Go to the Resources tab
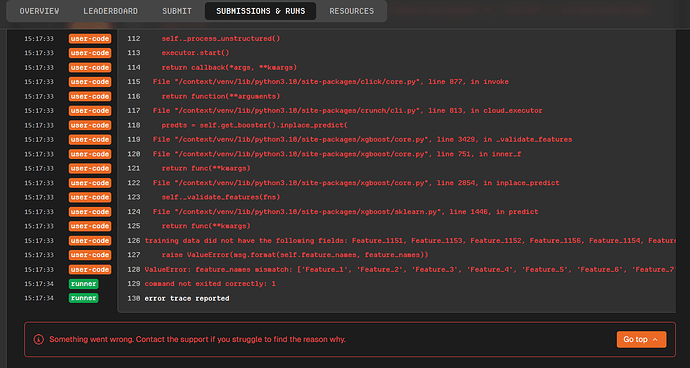This screenshot has height=368, width=690. pyautogui.click(x=352, y=11)
